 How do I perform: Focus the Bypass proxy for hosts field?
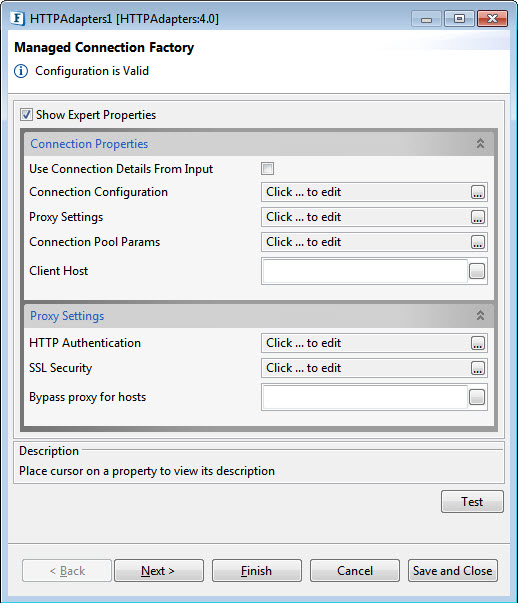click(365, 397)
